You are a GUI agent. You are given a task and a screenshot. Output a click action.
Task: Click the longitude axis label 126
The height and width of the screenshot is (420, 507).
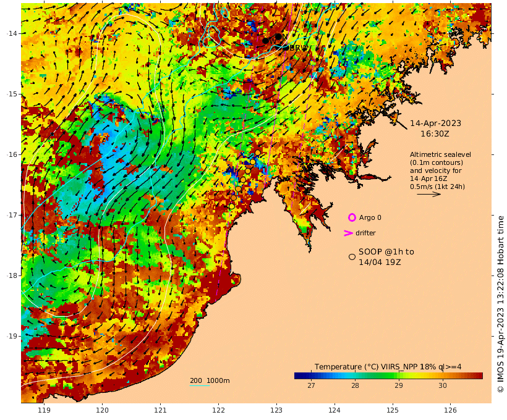(451, 410)
